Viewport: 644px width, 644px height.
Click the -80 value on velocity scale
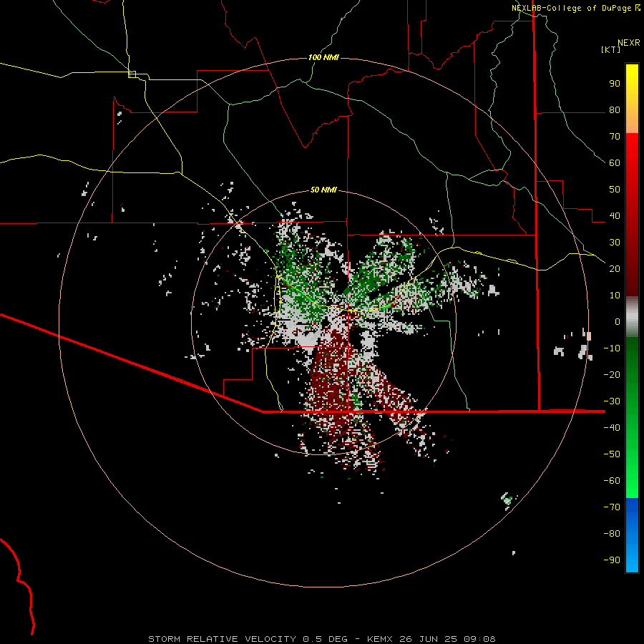612,534
